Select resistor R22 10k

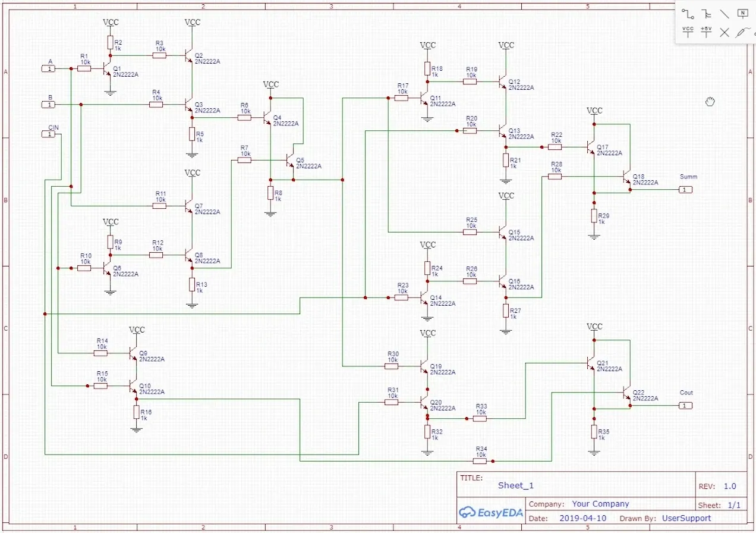[555, 147]
